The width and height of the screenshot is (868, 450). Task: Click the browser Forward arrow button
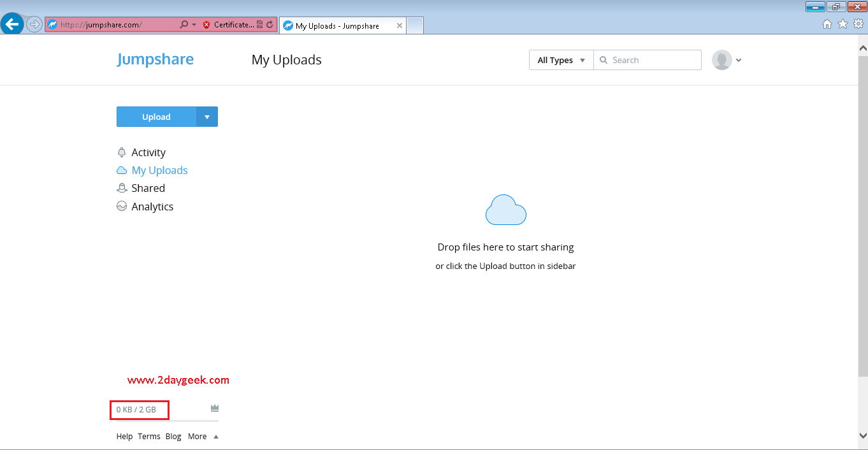pos(34,24)
